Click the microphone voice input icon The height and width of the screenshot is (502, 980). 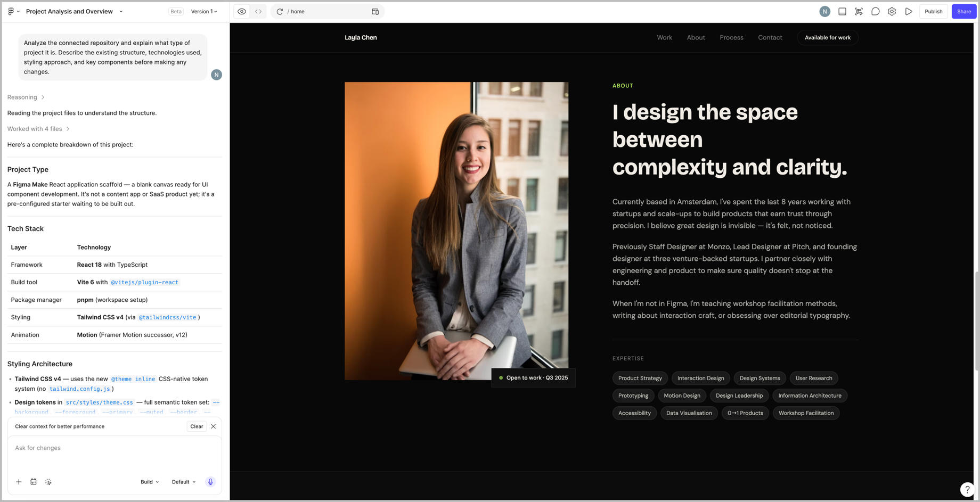(x=210, y=482)
